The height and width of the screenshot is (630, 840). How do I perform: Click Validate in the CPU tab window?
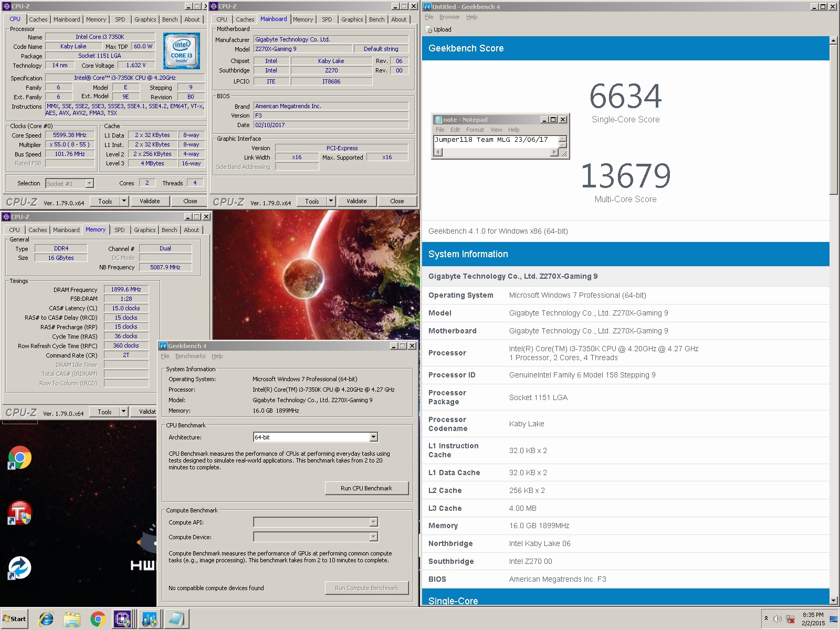pos(150,201)
